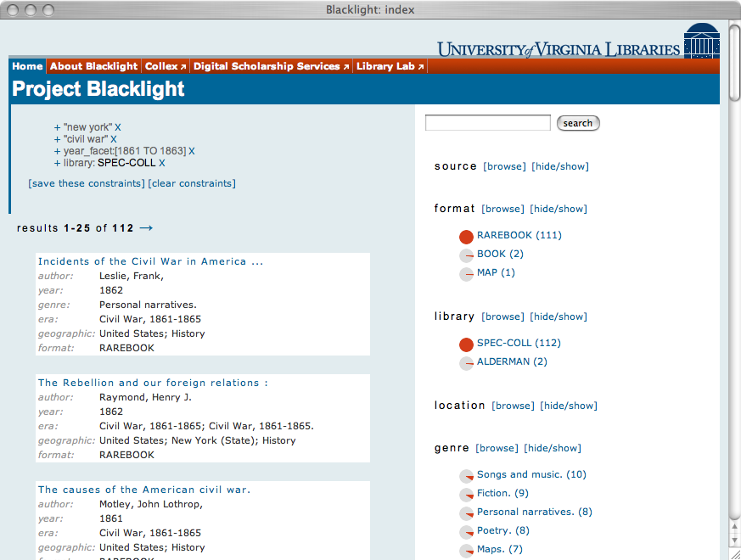Toggle hide/show for location facet
The width and height of the screenshot is (741, 560).
click(x=569, y=406)
